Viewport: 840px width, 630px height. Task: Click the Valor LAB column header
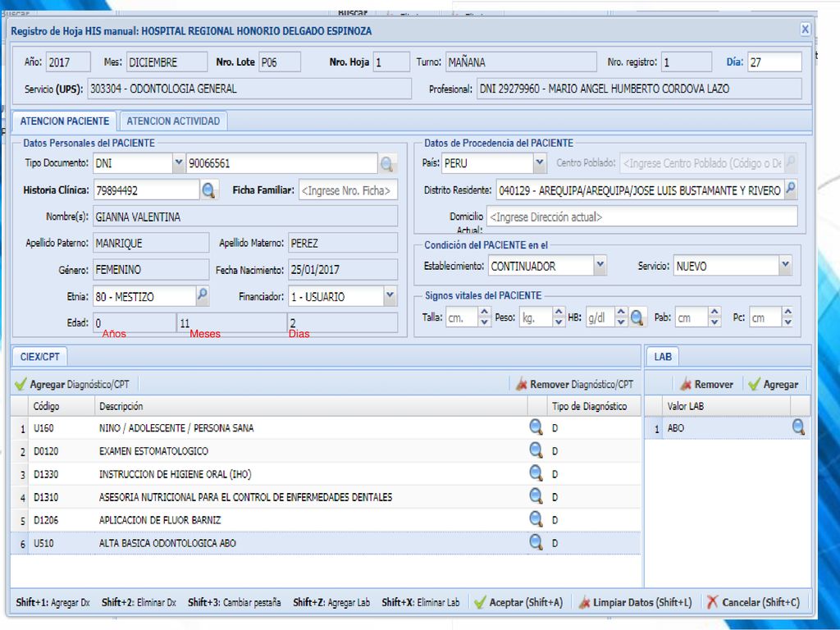click(x=727, y=406)
